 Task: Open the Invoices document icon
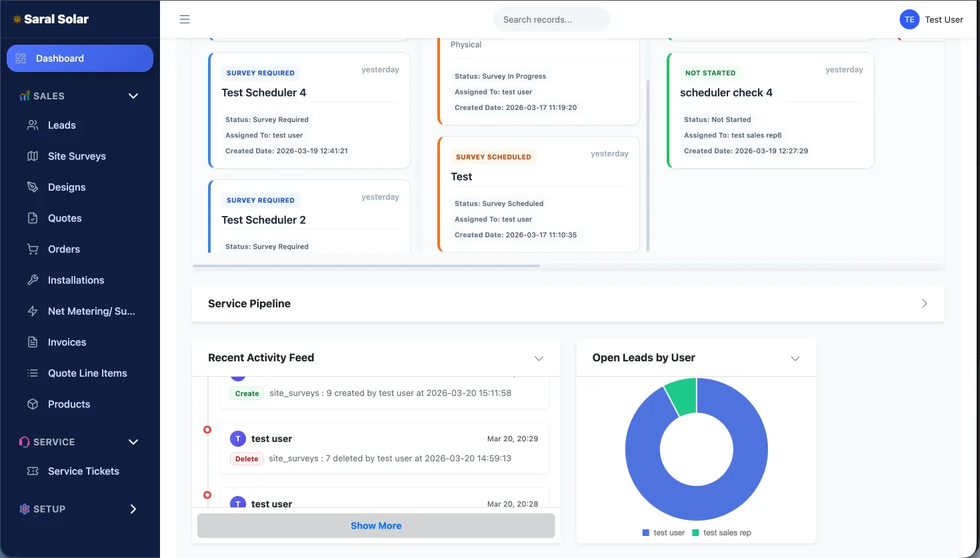click(x=33, y=341)
